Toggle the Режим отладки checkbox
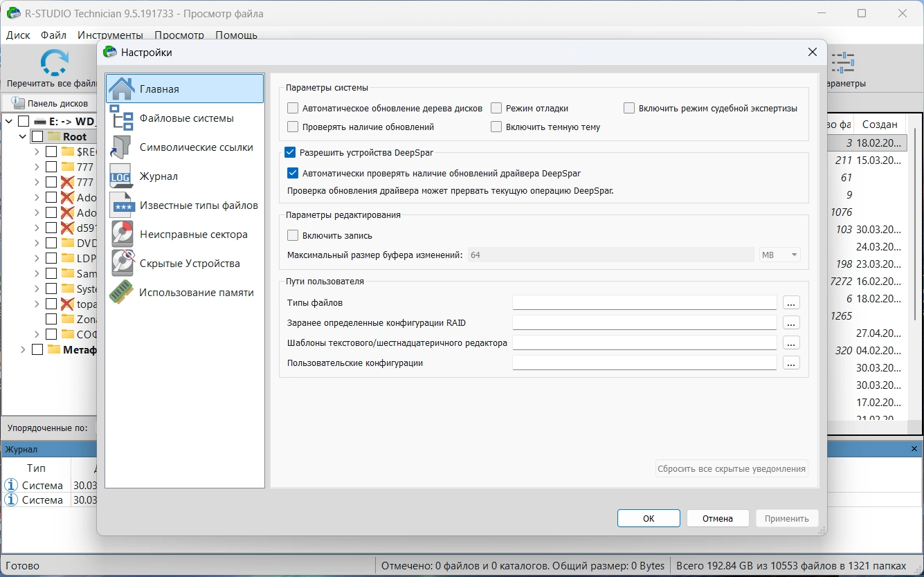This screenshot has width=924, height=577. pos(496,108)
